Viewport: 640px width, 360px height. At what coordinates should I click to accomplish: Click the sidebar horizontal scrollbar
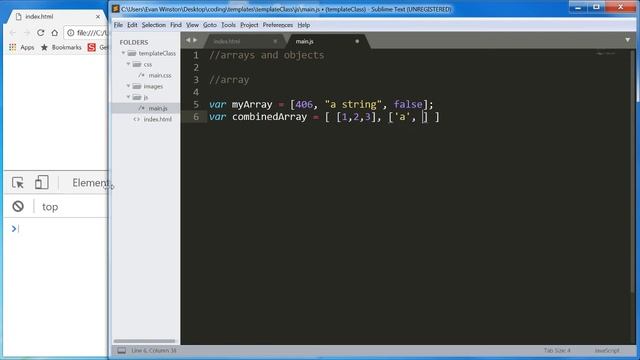click(x=144, y=341)
